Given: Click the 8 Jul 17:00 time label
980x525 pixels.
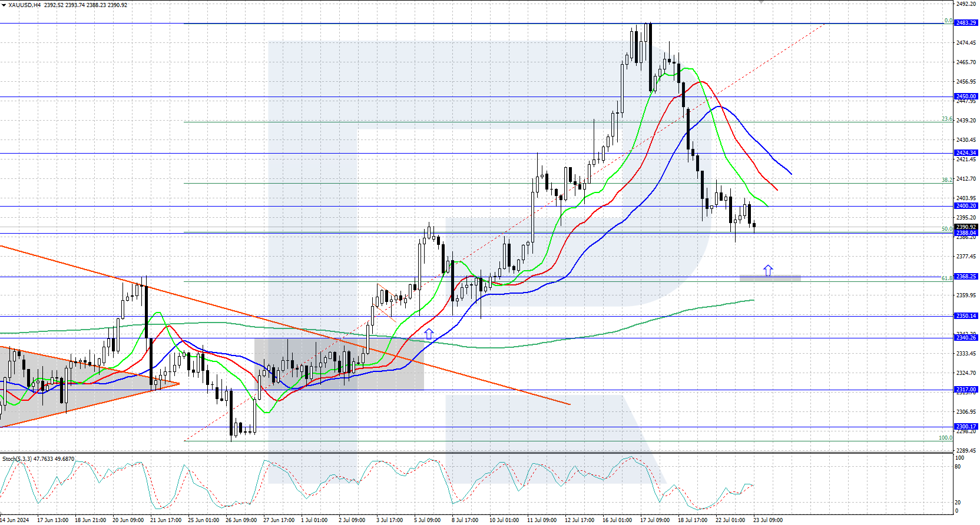Looking at the screenshot, I should click(465, 520).
